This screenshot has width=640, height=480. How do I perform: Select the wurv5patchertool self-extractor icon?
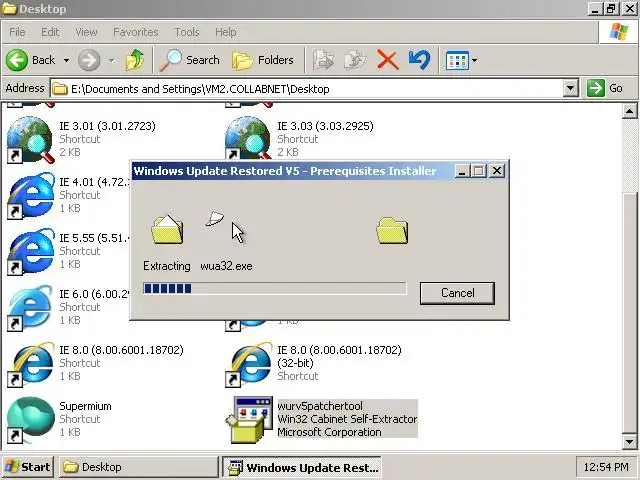pos(249,420)
